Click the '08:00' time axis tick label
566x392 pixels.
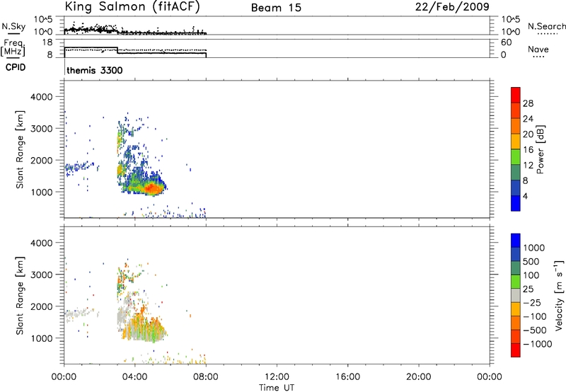click(x=206, y=377)
